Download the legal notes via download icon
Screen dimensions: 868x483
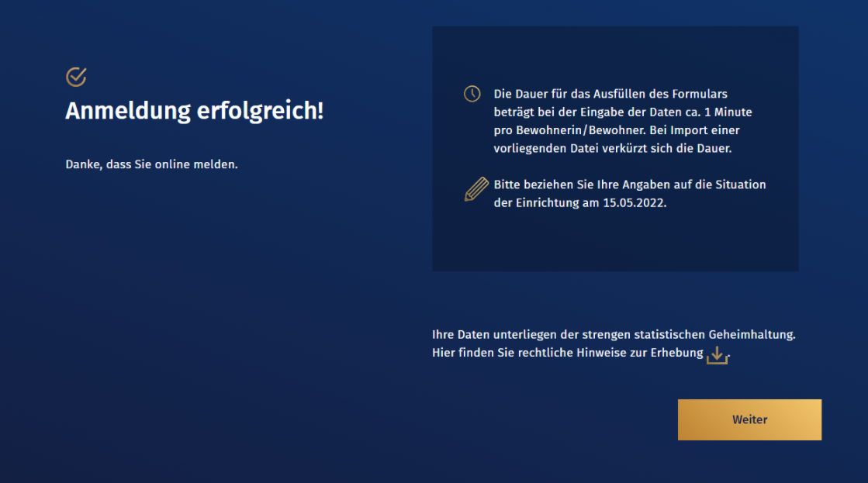(x=718, y=355)
